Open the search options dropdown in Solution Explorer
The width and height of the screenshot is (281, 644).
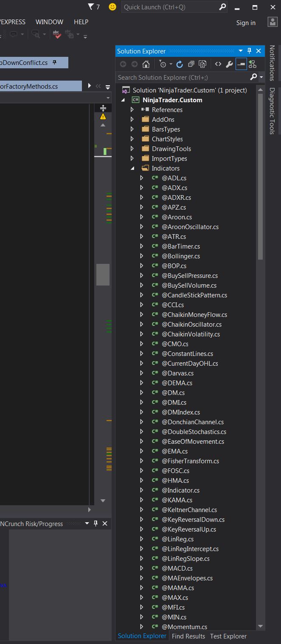coord(261,77)
